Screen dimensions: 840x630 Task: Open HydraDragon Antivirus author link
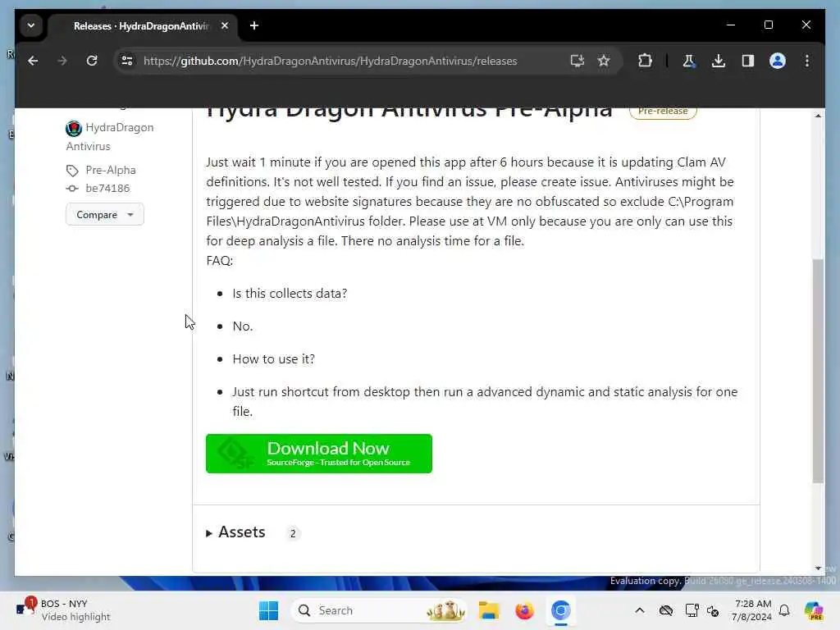point(110,137)
